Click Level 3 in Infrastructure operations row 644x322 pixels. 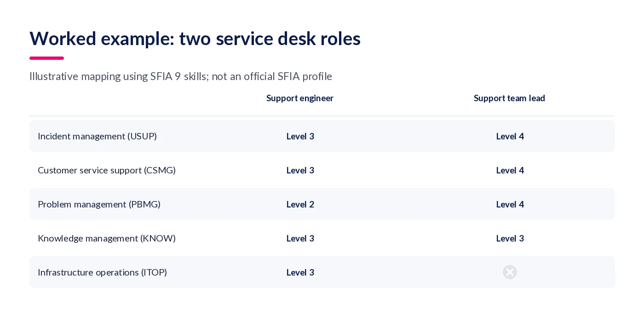click(x=300, y=272)
